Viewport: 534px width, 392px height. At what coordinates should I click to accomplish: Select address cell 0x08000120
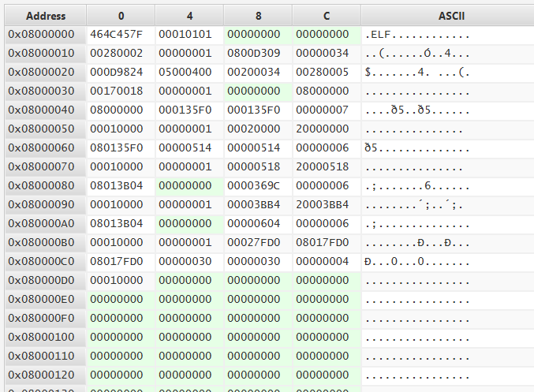tap(46, 375)
